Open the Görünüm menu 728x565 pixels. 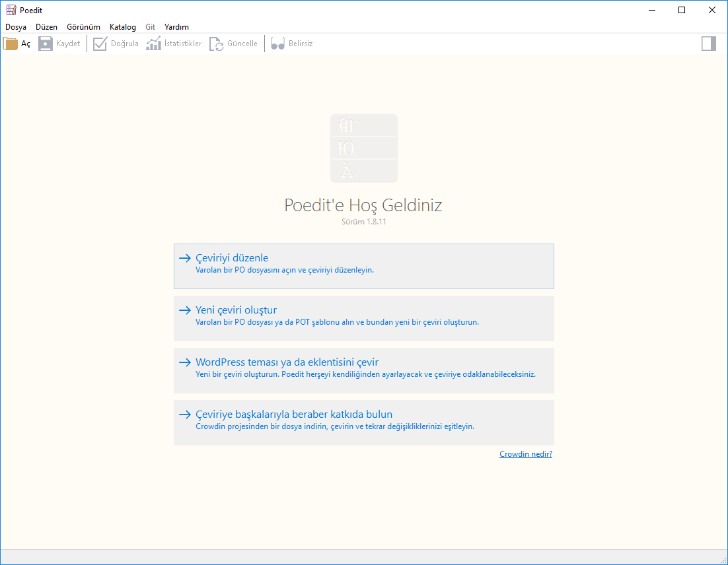pyautogui.click(x=84, y=27)
